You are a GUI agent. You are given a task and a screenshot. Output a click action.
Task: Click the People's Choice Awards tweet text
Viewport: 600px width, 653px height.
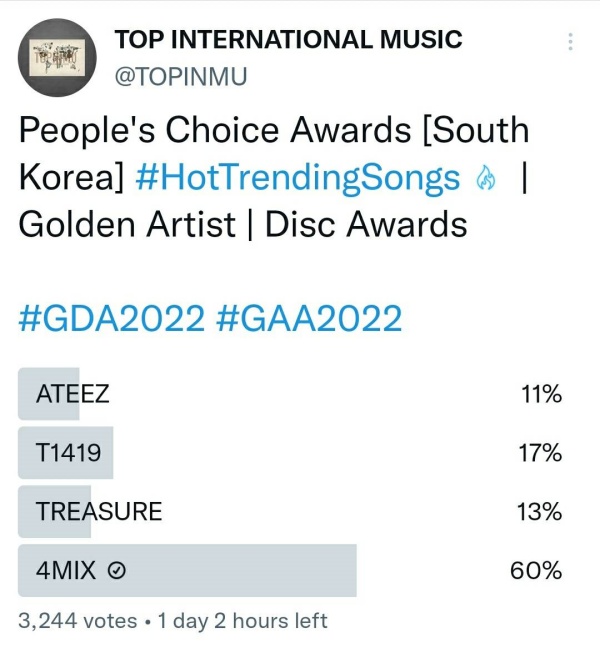[273, 131]
